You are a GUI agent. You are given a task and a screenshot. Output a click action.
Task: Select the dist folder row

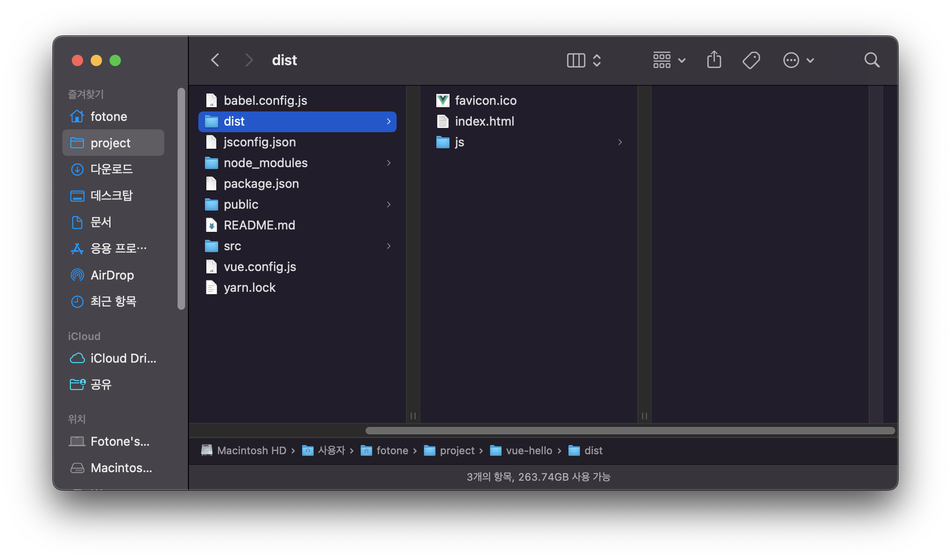(297, 121)
